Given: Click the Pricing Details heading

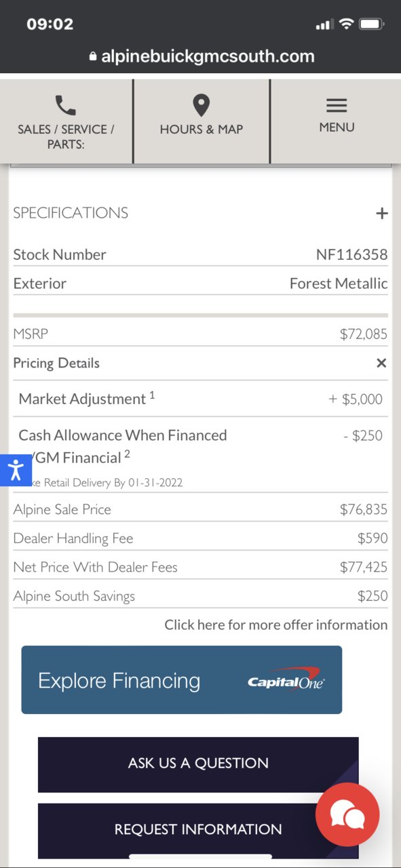Looking at the screenshot, I should 56,363.
